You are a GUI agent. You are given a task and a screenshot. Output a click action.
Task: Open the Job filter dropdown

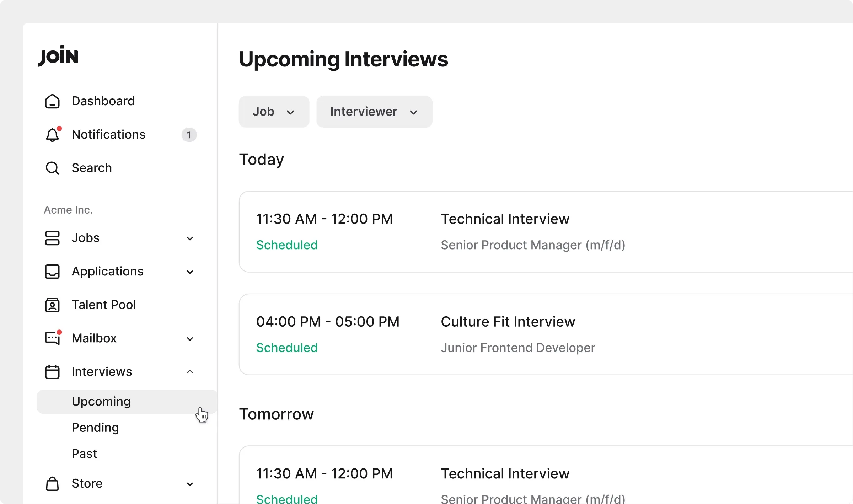coord(274,112)
